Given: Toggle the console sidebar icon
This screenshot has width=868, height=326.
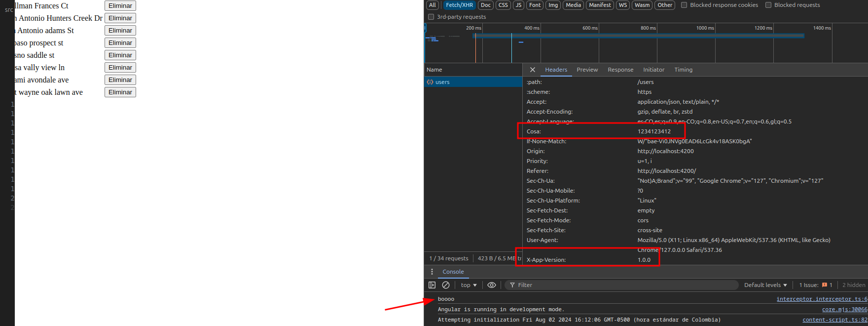Looking at the screenshot, I should pos(432,285).
